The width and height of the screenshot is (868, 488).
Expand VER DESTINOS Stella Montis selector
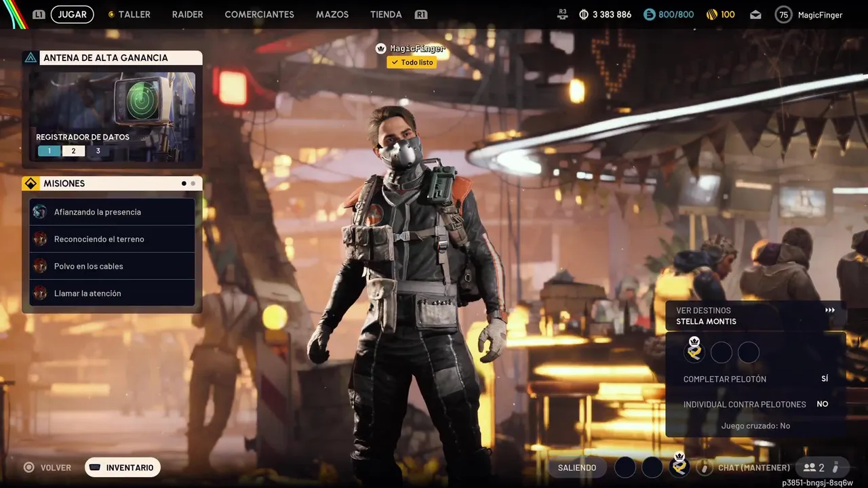(x=755, y=316)
